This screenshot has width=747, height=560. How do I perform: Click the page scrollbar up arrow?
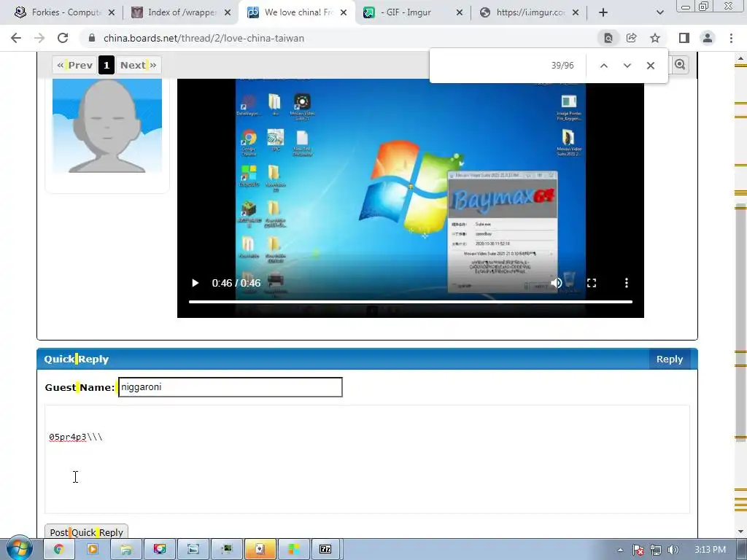[x=740, y=58]
